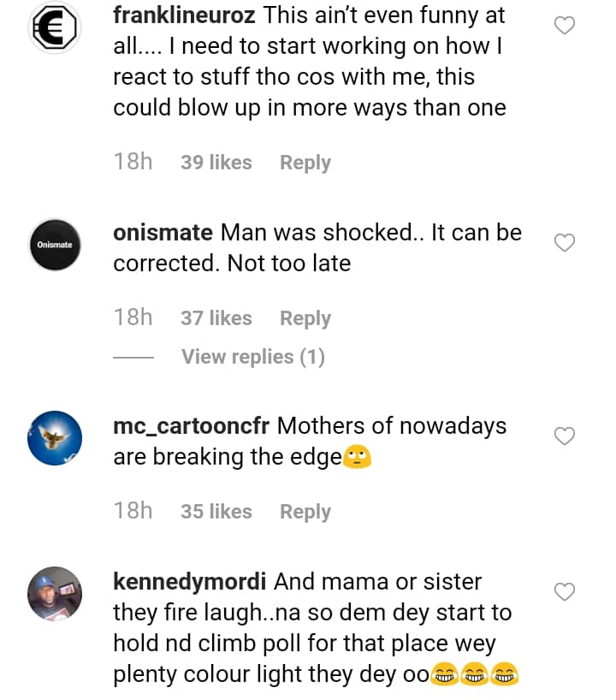The width and height of the screenshot is (616, 700).
Task: Reply to onismate's comment
Action: pos(305,318)
